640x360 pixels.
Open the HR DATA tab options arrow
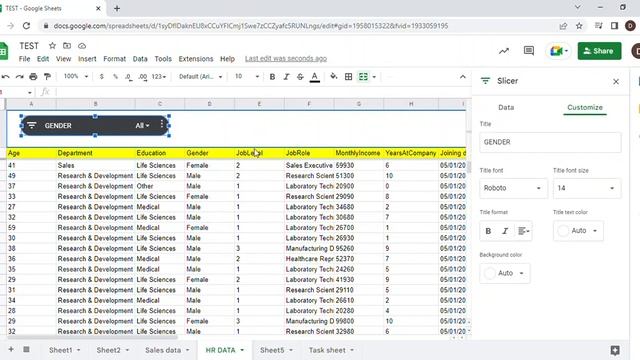click(242, 350)
